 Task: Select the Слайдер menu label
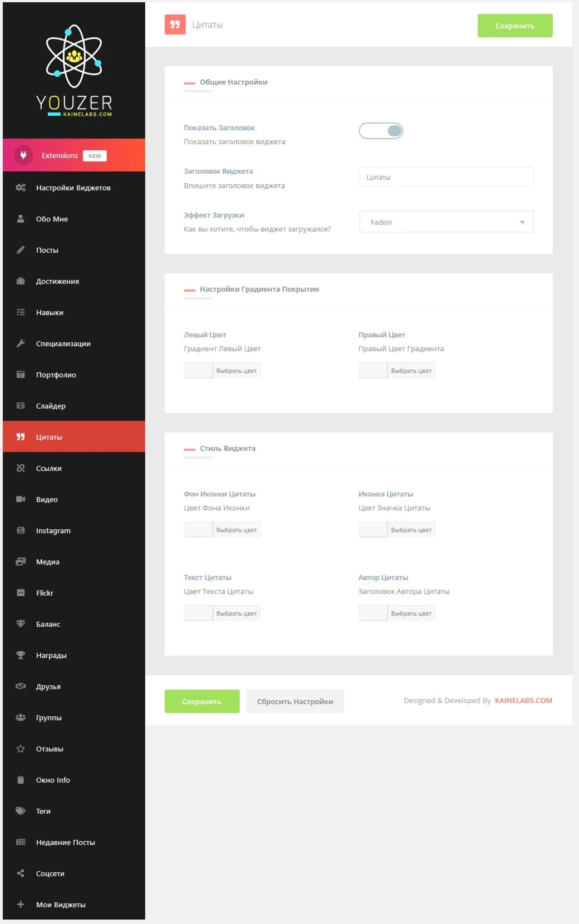(x=51, y=406)
